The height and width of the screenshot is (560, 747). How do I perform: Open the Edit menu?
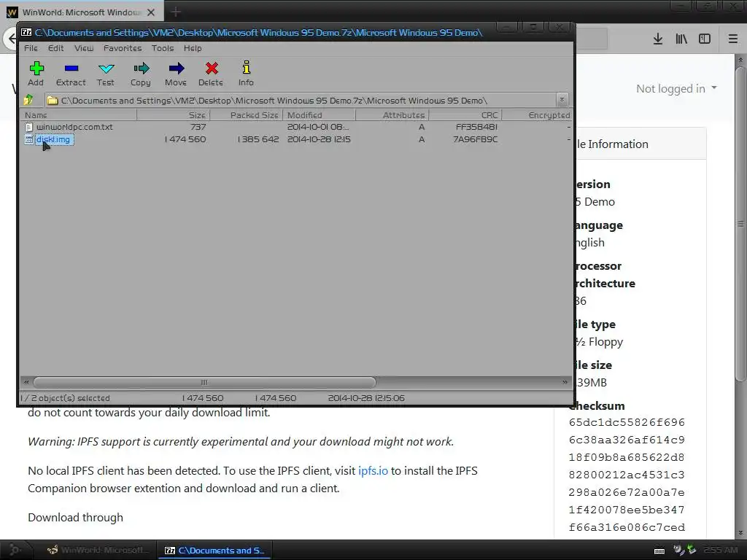(x=55, y=48)
